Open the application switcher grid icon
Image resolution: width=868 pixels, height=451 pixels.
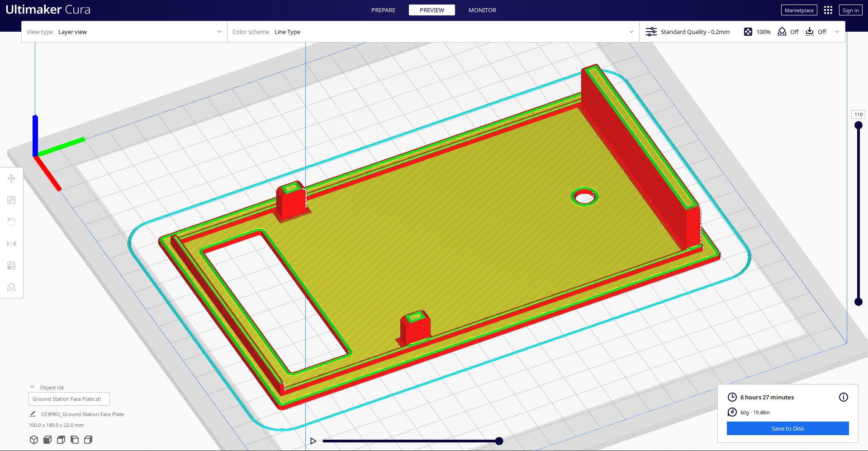(828, 10)
